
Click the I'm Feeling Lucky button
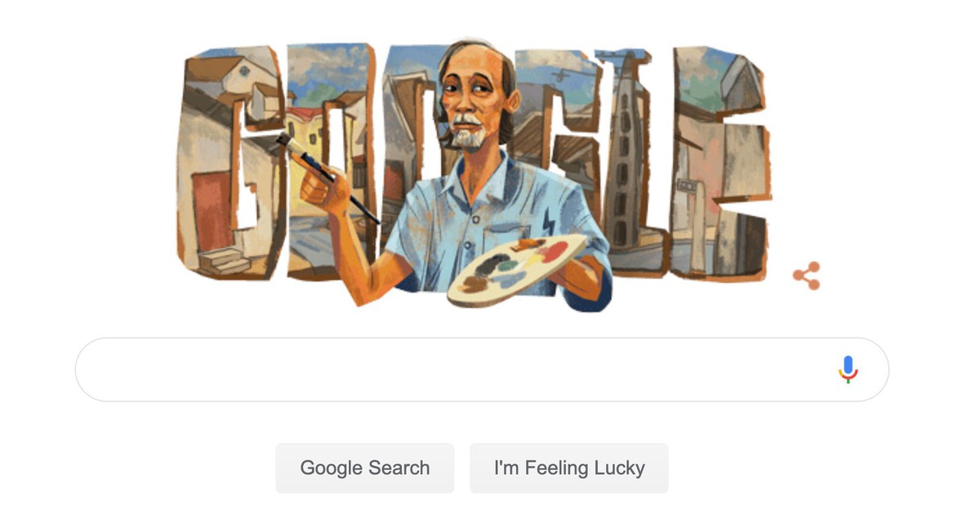click(x=569, y=468)
